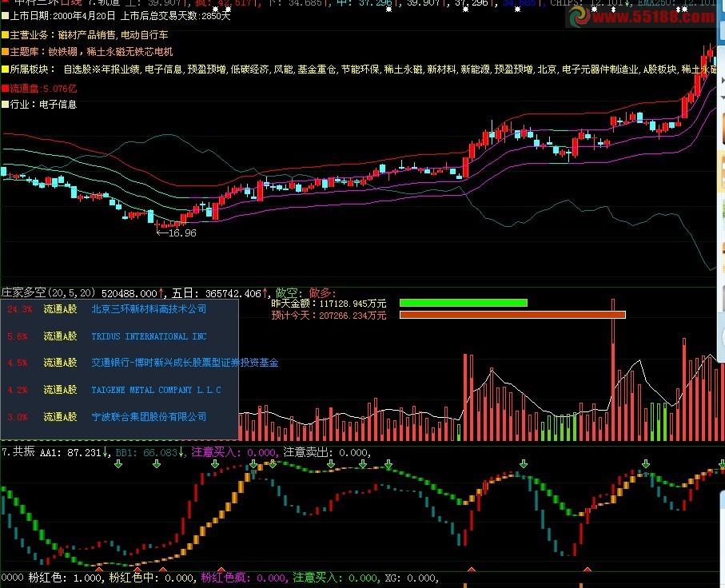This screenshot has width=725, height=588.
Task: Click the 5.6% shareholding percentage
Action: point(17,336)
